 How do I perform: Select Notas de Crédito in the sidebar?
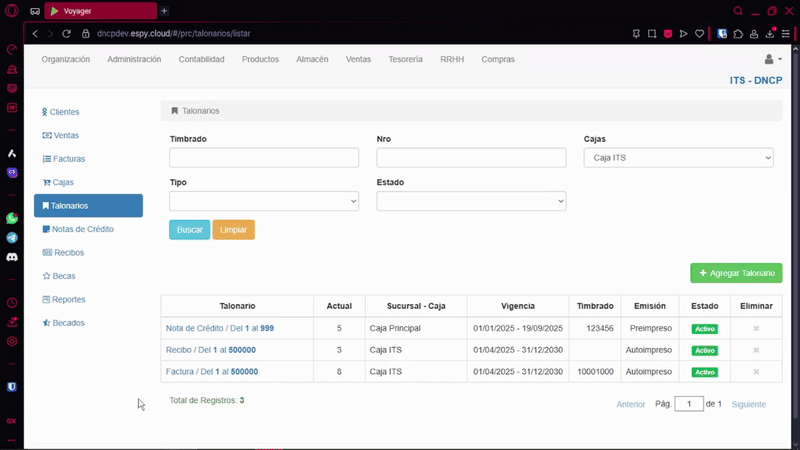[83, 229]
